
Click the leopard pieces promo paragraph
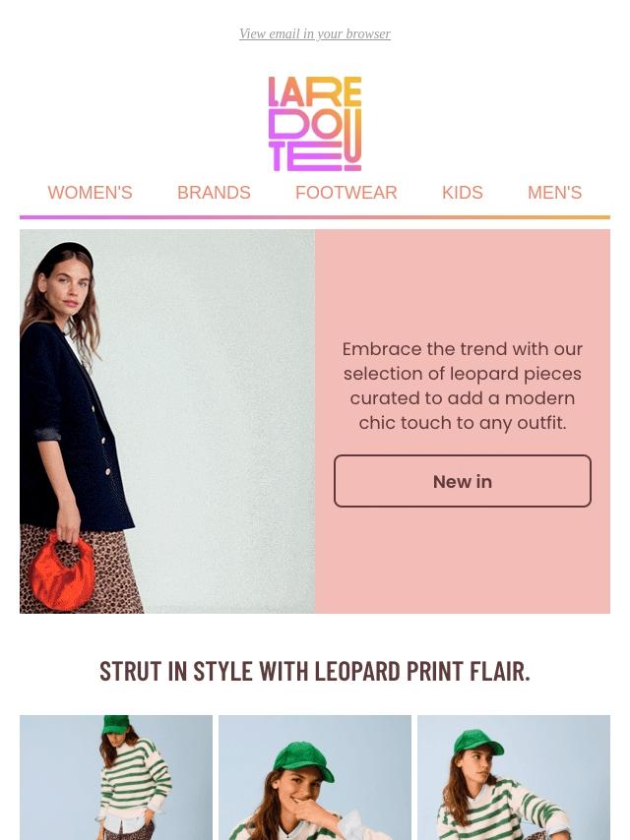(463, 386)
